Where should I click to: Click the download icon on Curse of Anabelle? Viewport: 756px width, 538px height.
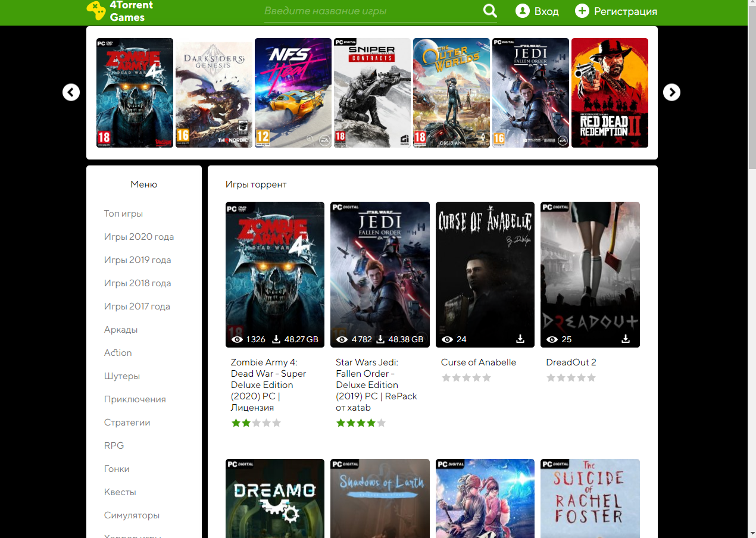coord(520,339)
